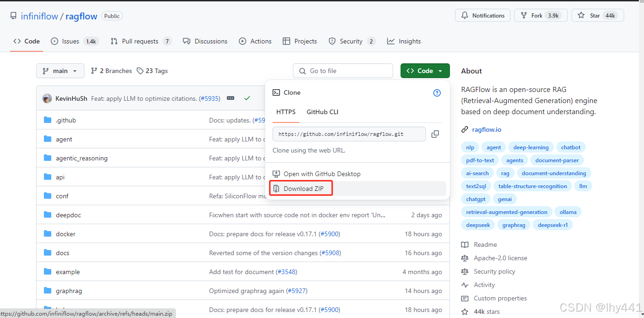Choose Download ZIP

pos(358,189)
